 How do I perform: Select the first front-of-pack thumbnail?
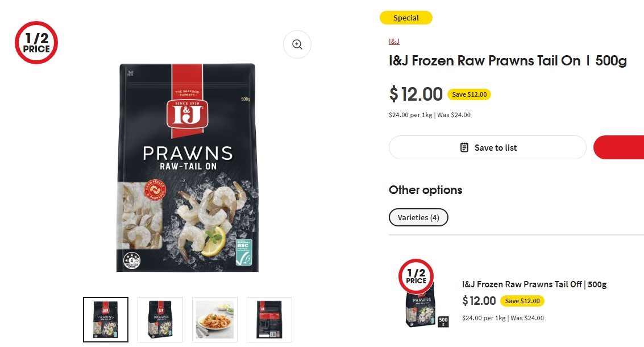pos(106,320)
